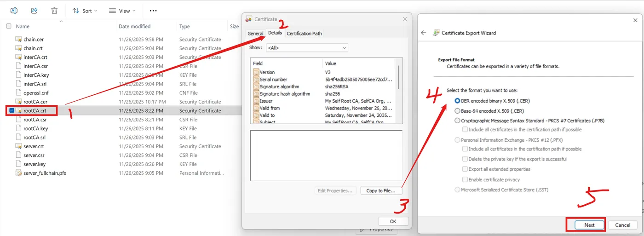The width and height of the screenshot is (644, 236).
Task: Click the chain.cer certificate file icon
Action: click(x=19, y=40)
